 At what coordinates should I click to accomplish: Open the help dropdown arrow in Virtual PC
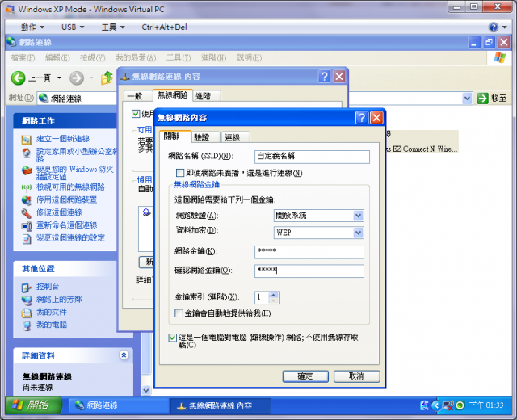505,27
